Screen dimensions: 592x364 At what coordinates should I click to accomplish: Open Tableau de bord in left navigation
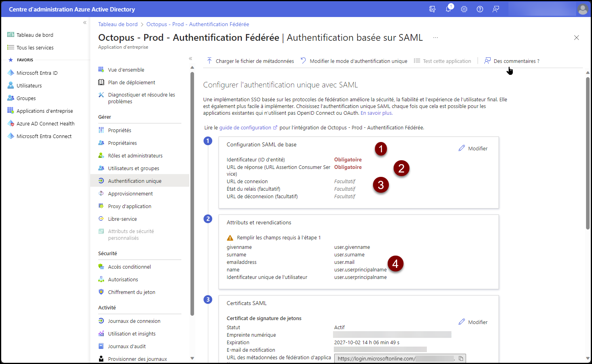30,35
